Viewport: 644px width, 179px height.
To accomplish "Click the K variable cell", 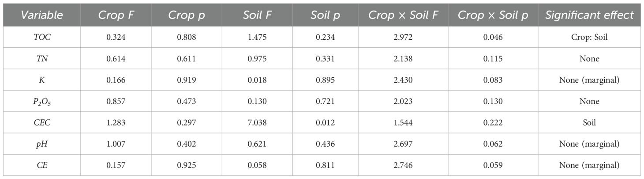I will point(42,80).
